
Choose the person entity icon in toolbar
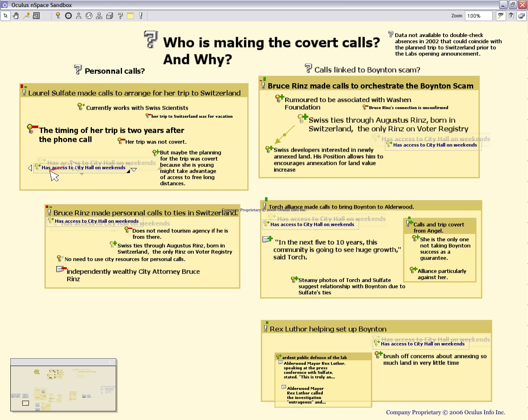(78, 16)
